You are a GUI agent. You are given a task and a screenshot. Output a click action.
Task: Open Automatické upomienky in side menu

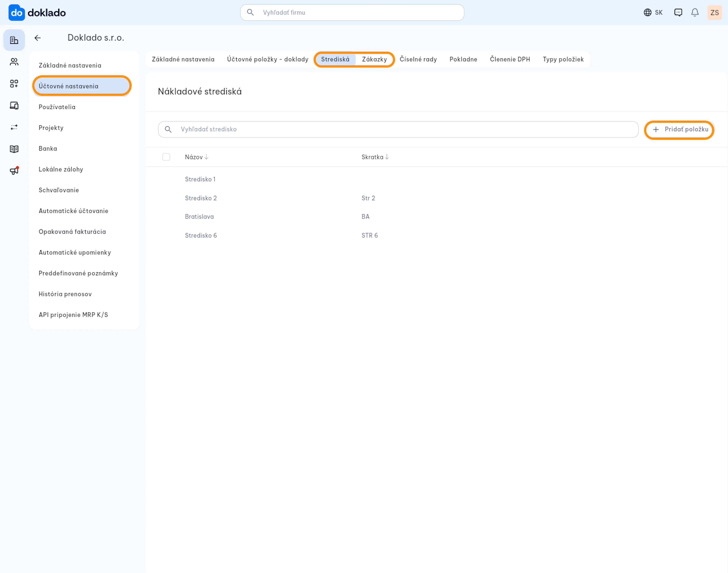pyautogui.click(x=82, y=253)
